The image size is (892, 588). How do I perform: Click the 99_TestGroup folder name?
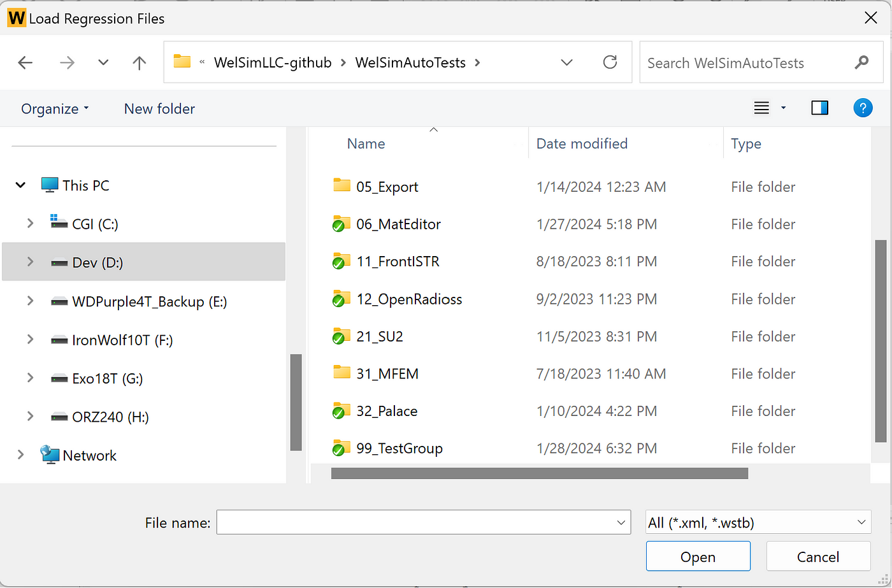399,448
